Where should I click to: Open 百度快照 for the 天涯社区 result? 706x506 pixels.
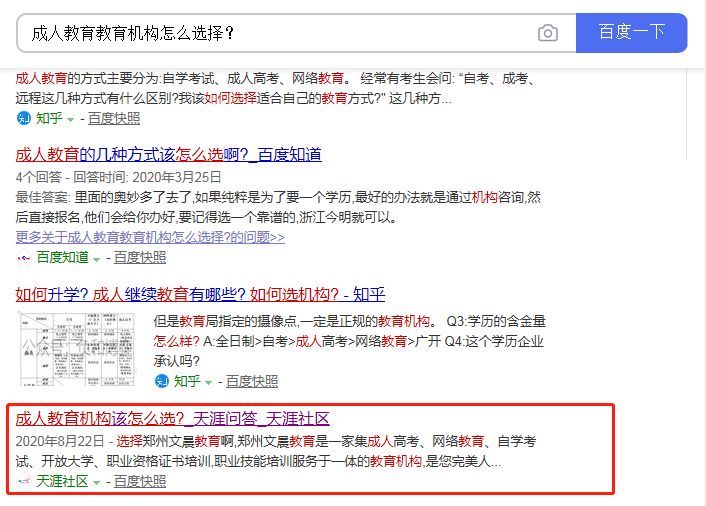coord(140,482)
